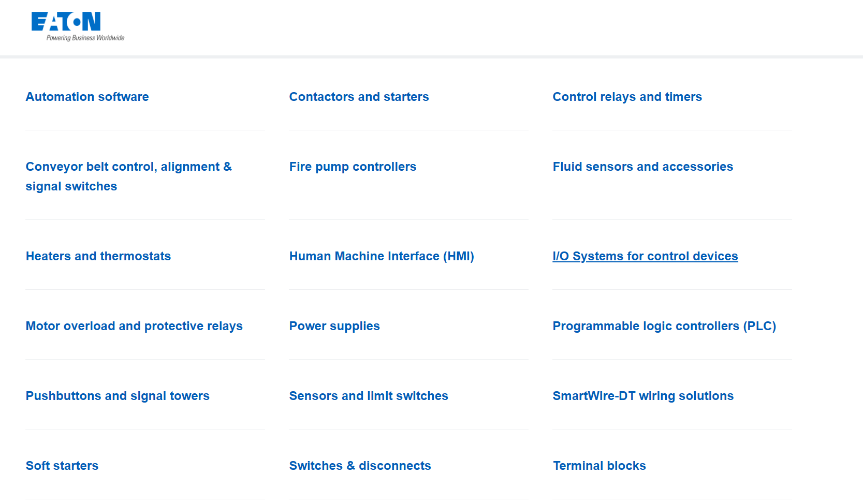The height and width of the screenshot is (504, 863).
Task: Go to Switches & disconnects
Action: [360, 466]
